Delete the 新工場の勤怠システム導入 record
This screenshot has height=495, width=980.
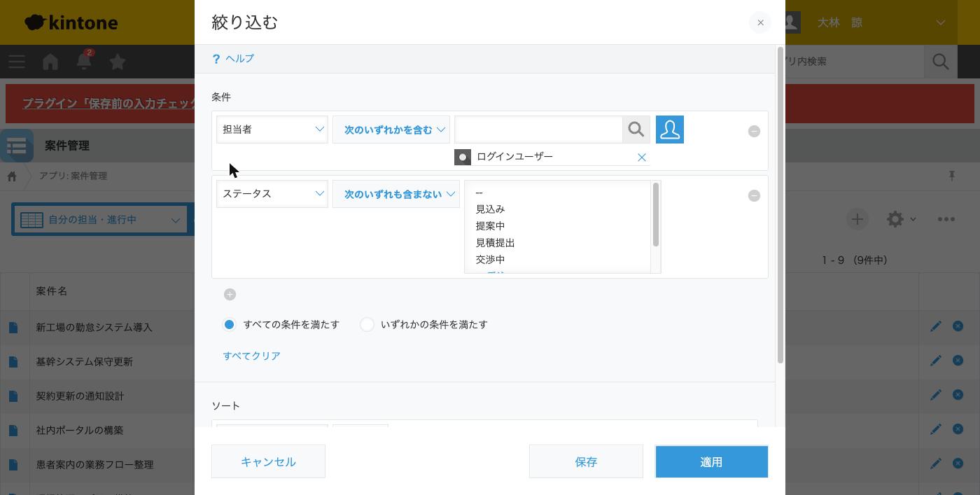pos(958,326)
